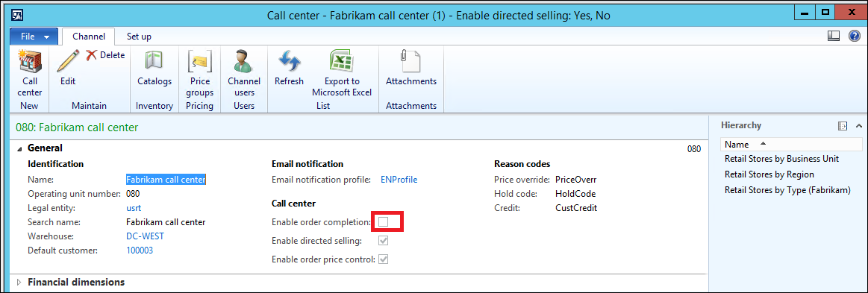Image resolution: width=868 pixels, height=293 pixels.
Task: Follow the DC-WEST warehouse link
Action: tap(145, 236)
